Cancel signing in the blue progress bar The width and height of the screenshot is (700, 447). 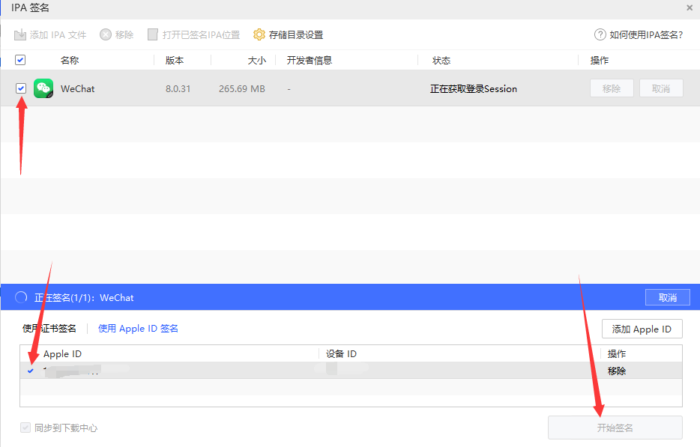click(667, 297)
